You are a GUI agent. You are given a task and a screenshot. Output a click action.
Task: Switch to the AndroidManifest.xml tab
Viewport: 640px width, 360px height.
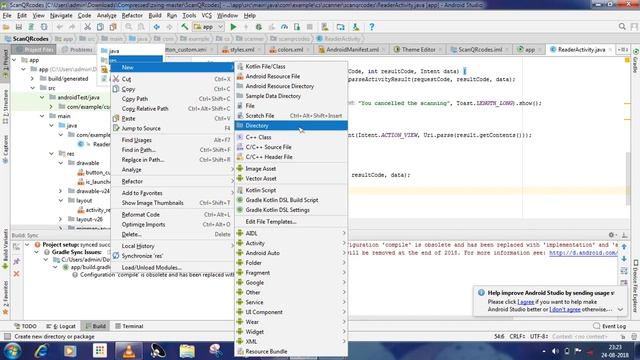(351, 49)
